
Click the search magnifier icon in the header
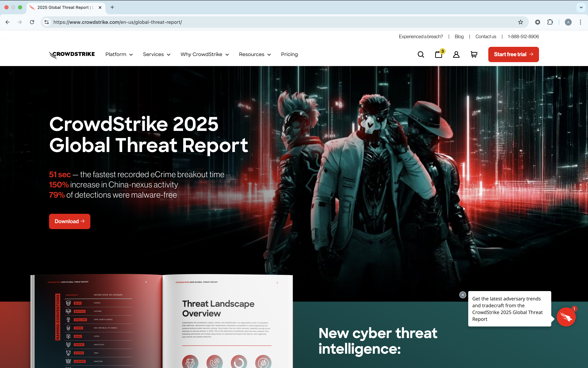(421, 54)
